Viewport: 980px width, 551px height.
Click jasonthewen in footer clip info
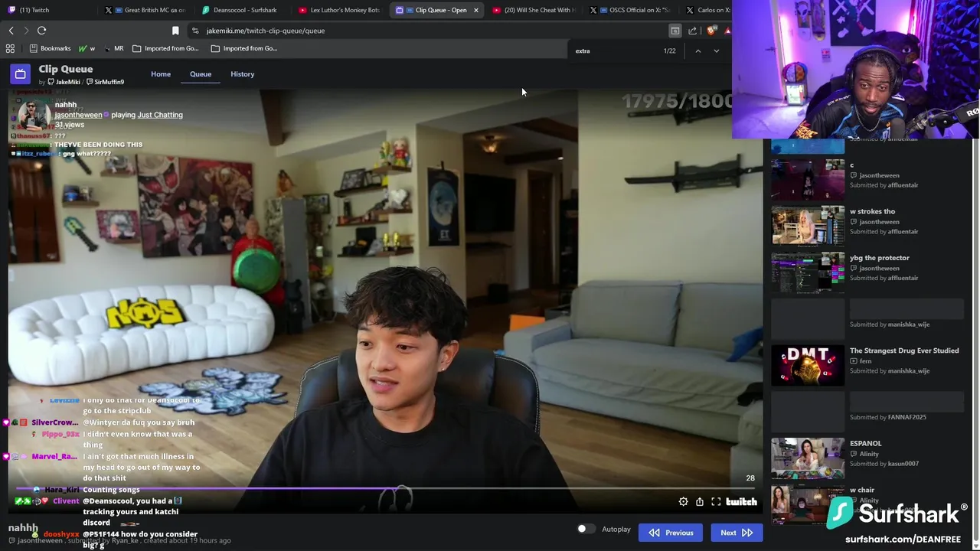point(40,540)
